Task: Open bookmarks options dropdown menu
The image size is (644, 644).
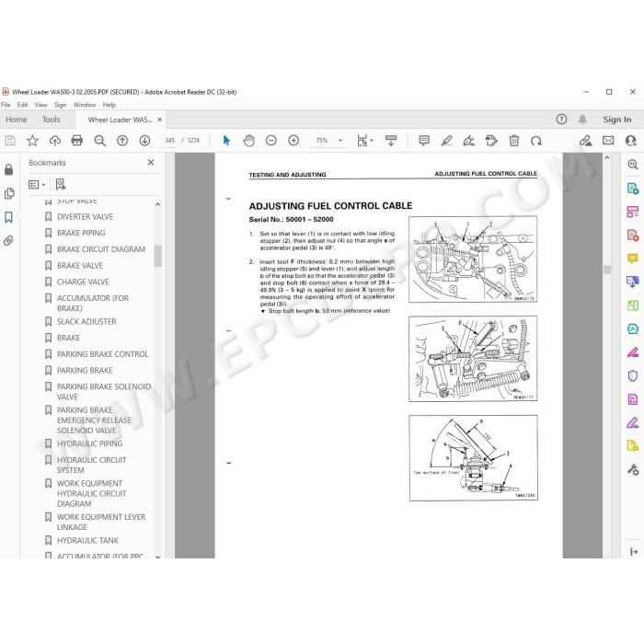Action: click(x=37, y=184)
